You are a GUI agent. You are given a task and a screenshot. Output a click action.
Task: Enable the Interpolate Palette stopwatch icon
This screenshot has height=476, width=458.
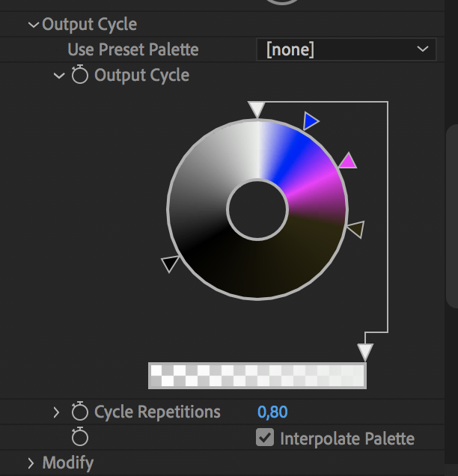tap(80, 436)
